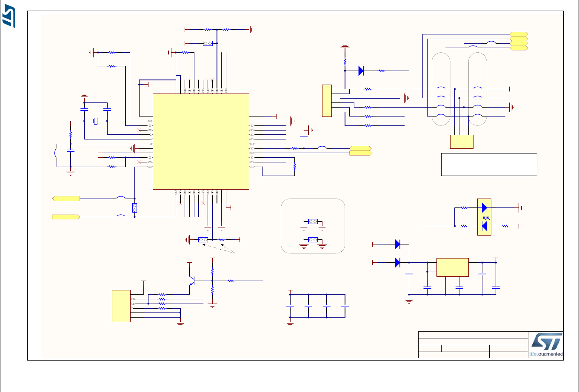Click the empty white note box
The height and width of the screenshot is (392, 579).
point(489,164)
